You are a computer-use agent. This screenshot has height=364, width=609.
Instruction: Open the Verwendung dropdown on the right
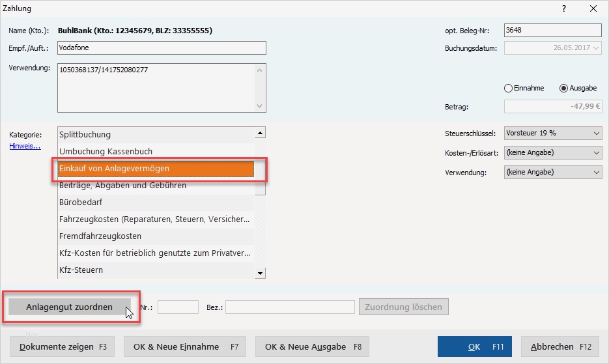pyautogui.click(x=553, y=173)
